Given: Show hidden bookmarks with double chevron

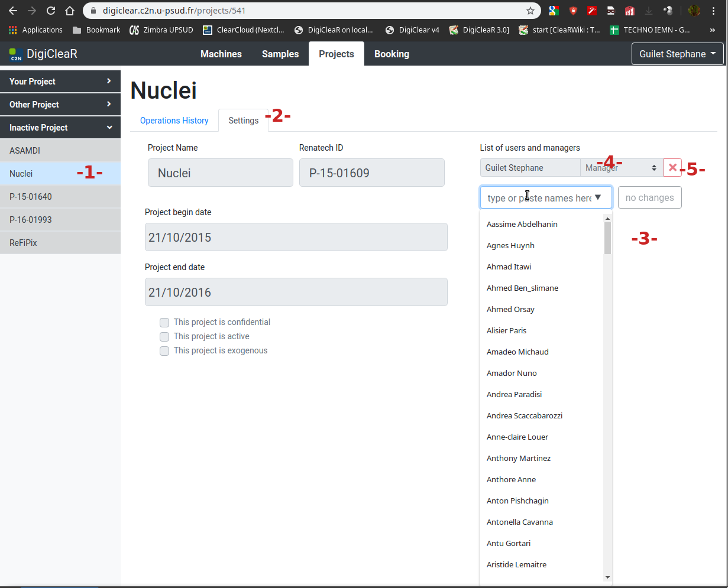Looking at the screenshot, I should point(712,30).
